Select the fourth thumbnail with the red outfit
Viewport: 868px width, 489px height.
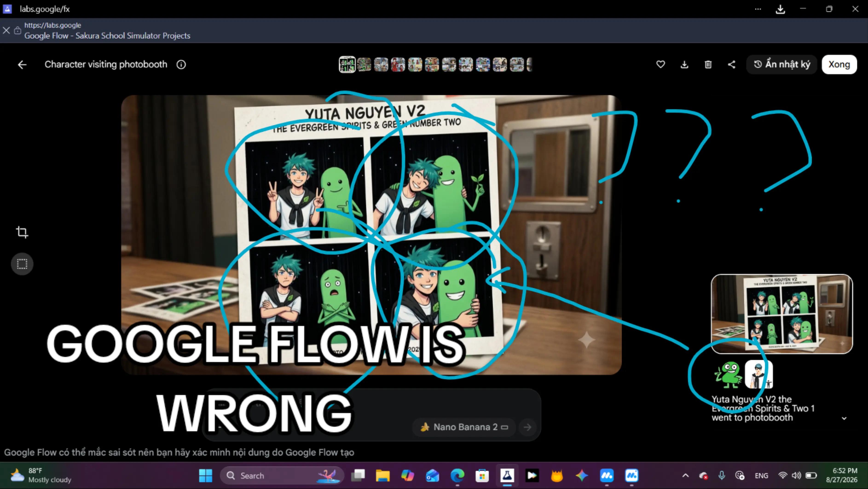(x=398, y=64)
